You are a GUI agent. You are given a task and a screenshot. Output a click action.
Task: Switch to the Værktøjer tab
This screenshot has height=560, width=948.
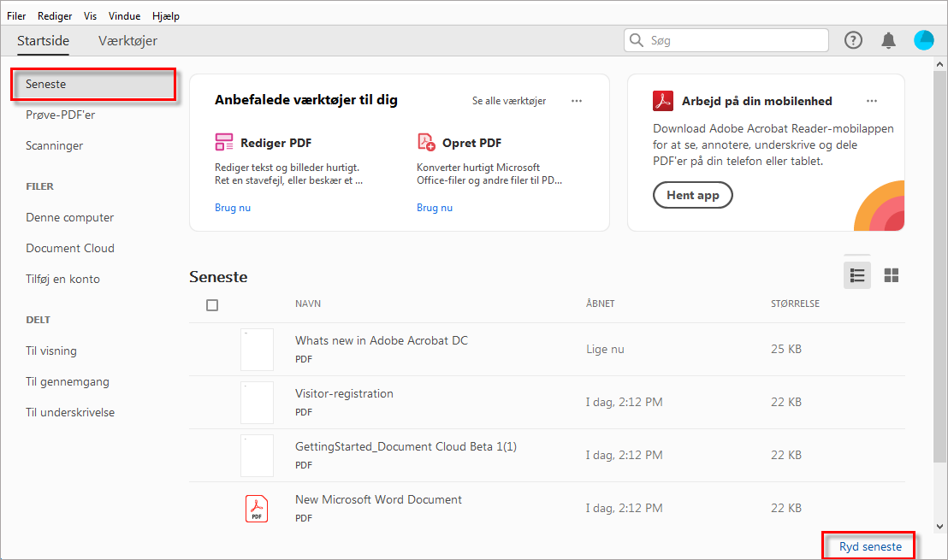127,41
